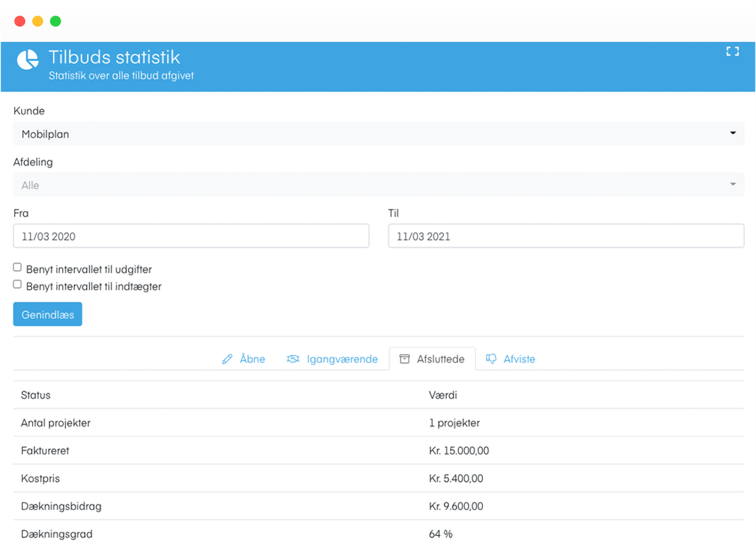Click the archive box icon for Afsluttede
Image resolution: width=756 pixels, height=549 pixels.
coord(405,359)
